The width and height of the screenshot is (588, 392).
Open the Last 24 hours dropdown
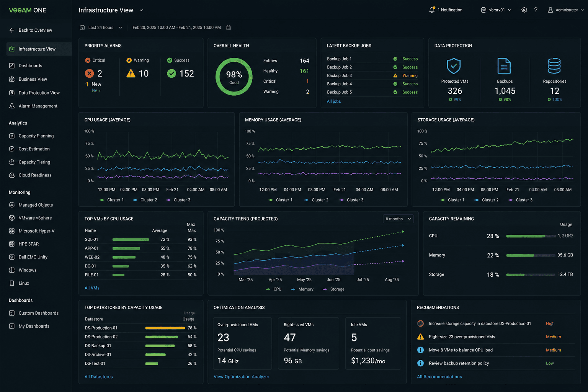point(101,28)
